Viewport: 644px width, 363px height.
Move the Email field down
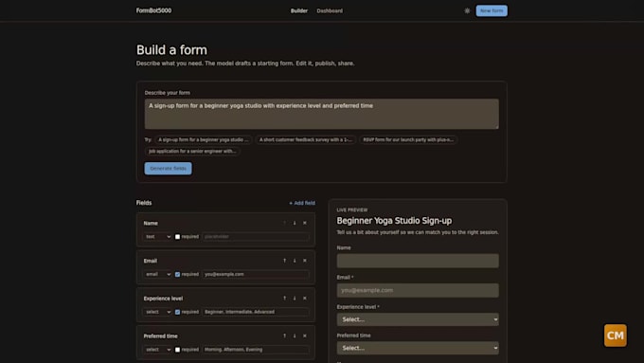295,261
